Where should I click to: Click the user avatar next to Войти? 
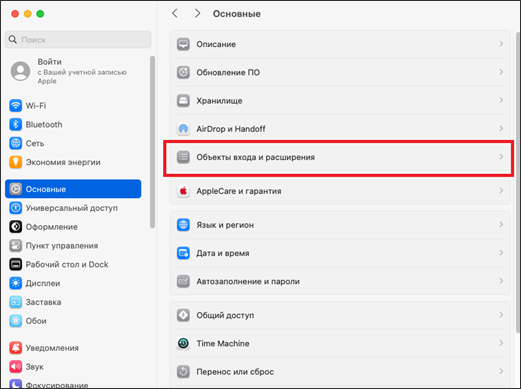coord(20,71)
